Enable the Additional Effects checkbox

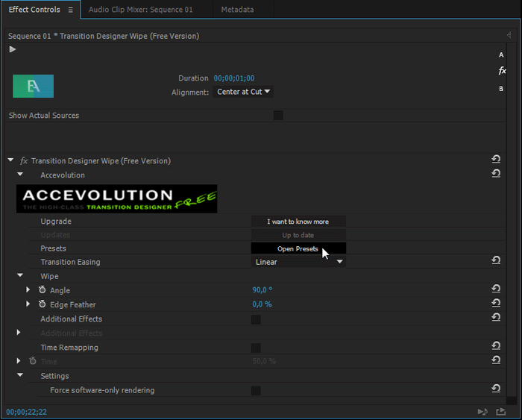pyautogui.click(x=256, y=319)
